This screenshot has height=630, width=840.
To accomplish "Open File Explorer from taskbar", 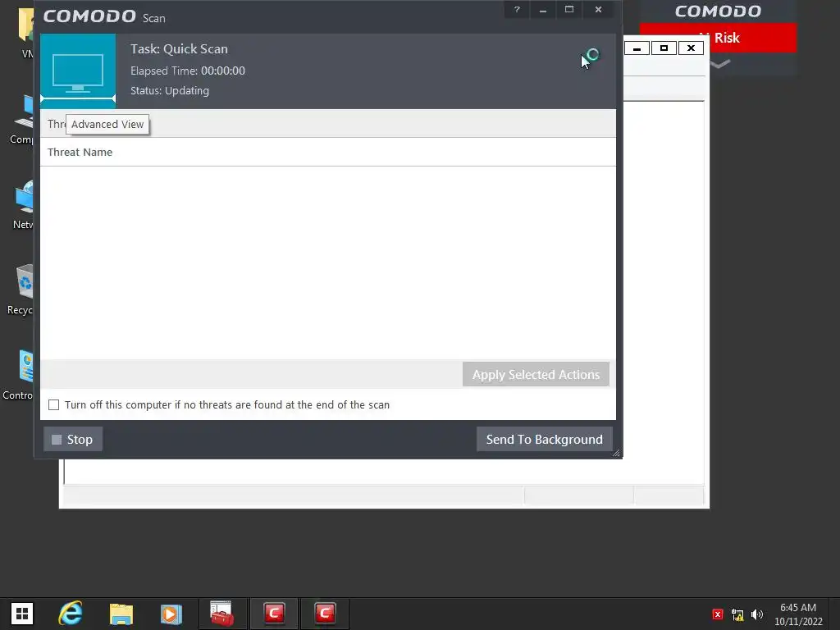I will click(x=121, y=614).
